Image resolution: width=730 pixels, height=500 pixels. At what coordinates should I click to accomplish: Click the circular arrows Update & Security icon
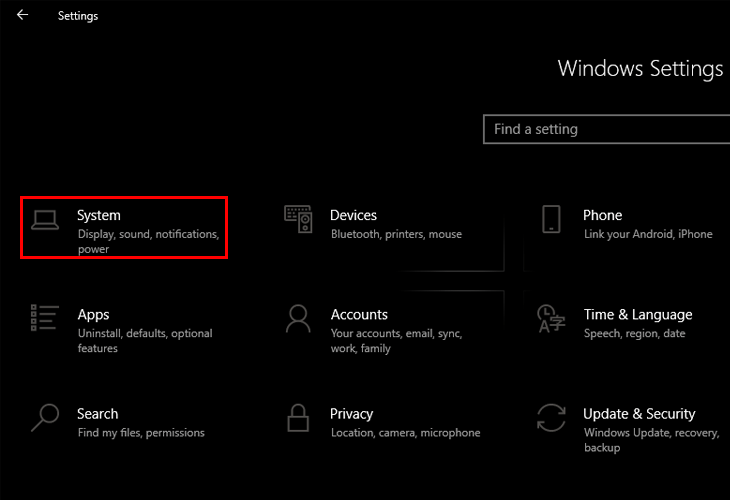(x=551, y=417)
